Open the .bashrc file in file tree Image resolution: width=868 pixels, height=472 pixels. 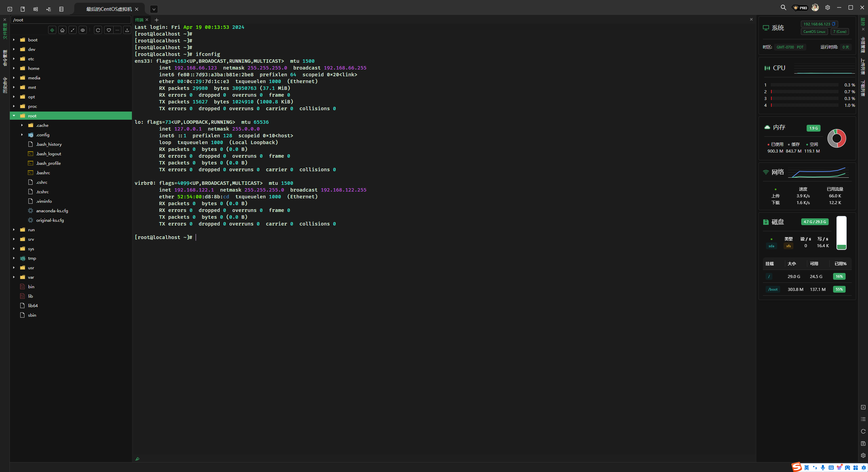coord(44,173)
